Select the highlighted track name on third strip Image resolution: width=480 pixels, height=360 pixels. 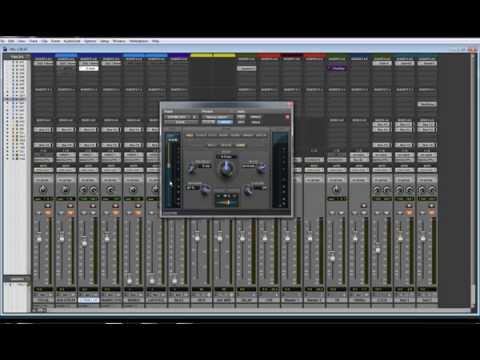click(x=88, y=300)
